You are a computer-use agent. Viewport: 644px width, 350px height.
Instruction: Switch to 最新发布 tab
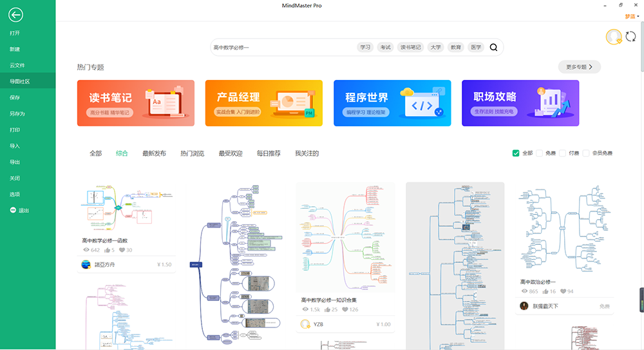click(154, 153)
